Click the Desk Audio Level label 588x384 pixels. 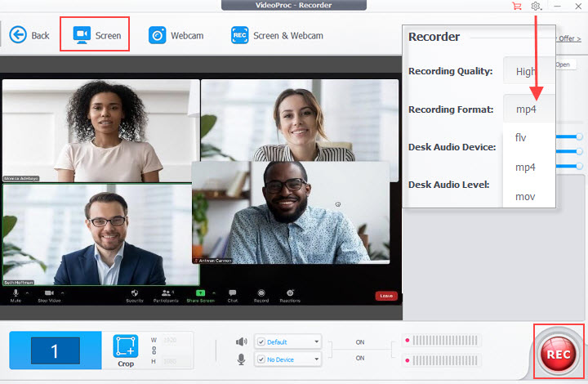point(449,185)
